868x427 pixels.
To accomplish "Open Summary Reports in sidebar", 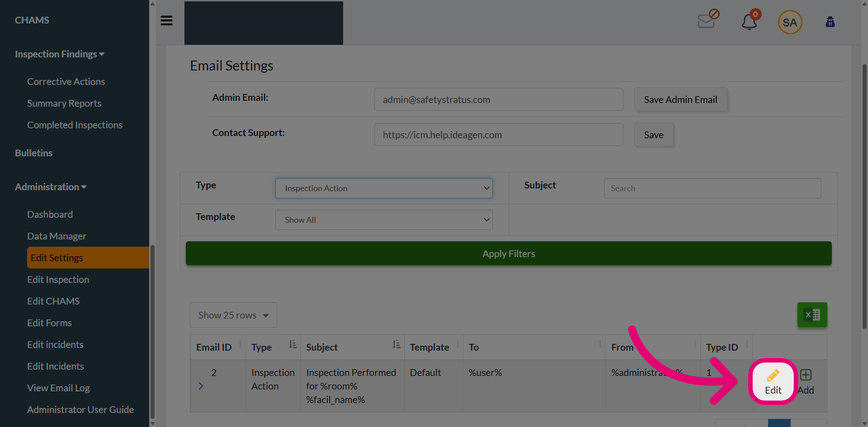I will click(x=64, y=103).
